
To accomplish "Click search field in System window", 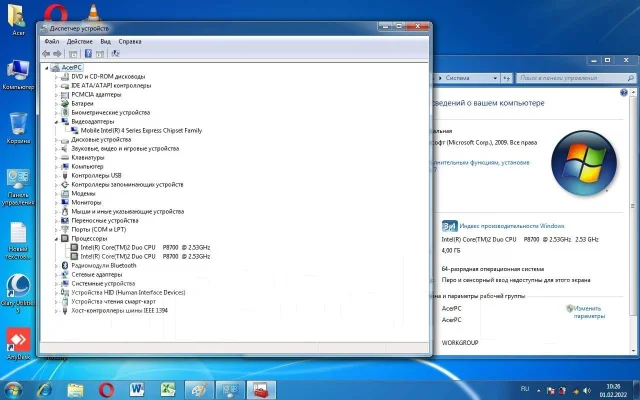I will pyautogui.click(x=576, y=78).
